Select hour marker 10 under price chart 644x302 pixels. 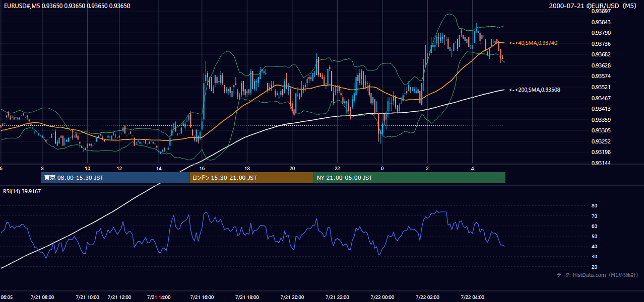(88, 168)
